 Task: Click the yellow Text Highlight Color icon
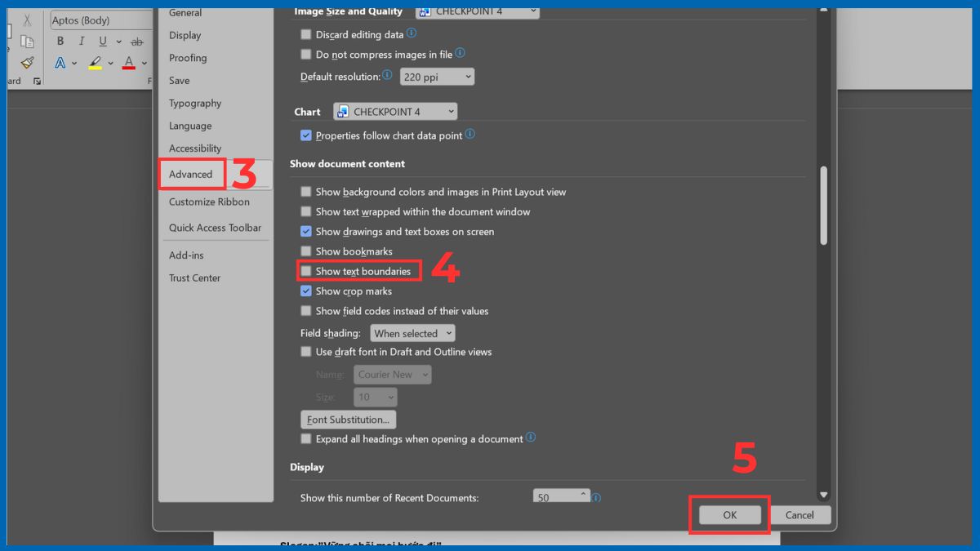tap(95, 63)
